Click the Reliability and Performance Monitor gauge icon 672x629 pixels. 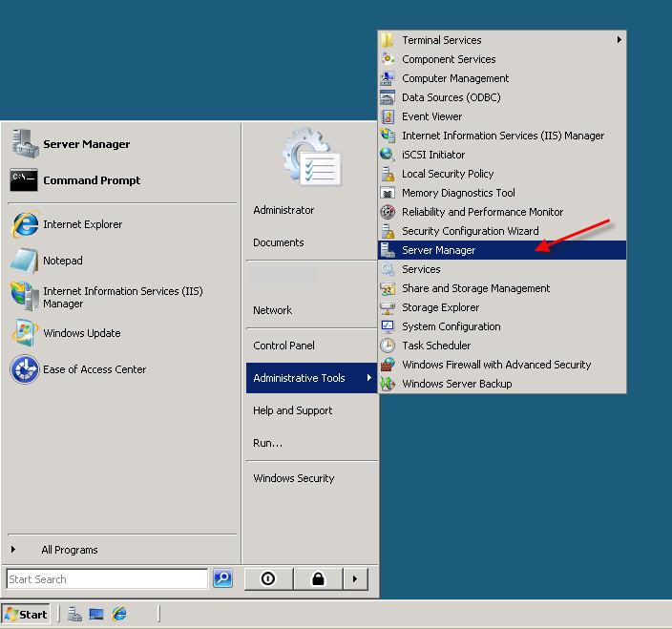(388, 212)
